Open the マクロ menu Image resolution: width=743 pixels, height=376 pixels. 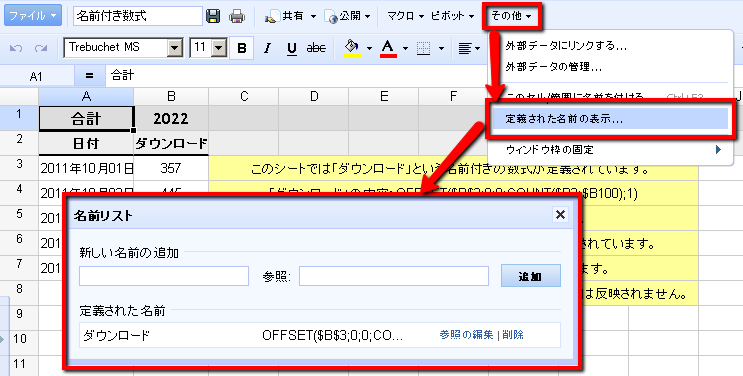click(x=405, y=16)
